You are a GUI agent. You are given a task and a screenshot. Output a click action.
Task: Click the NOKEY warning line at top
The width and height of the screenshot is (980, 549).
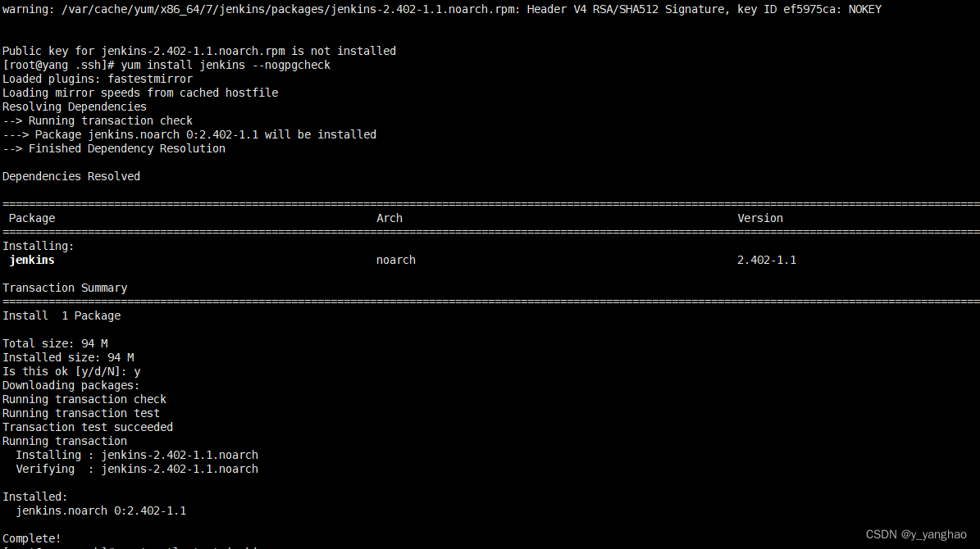(x=442, y=9)
